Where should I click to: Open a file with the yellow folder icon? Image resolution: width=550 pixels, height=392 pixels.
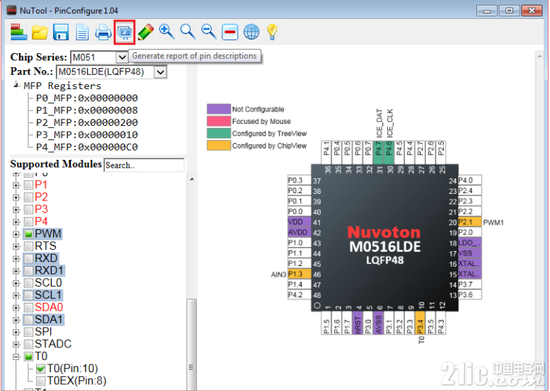(40, 33)
